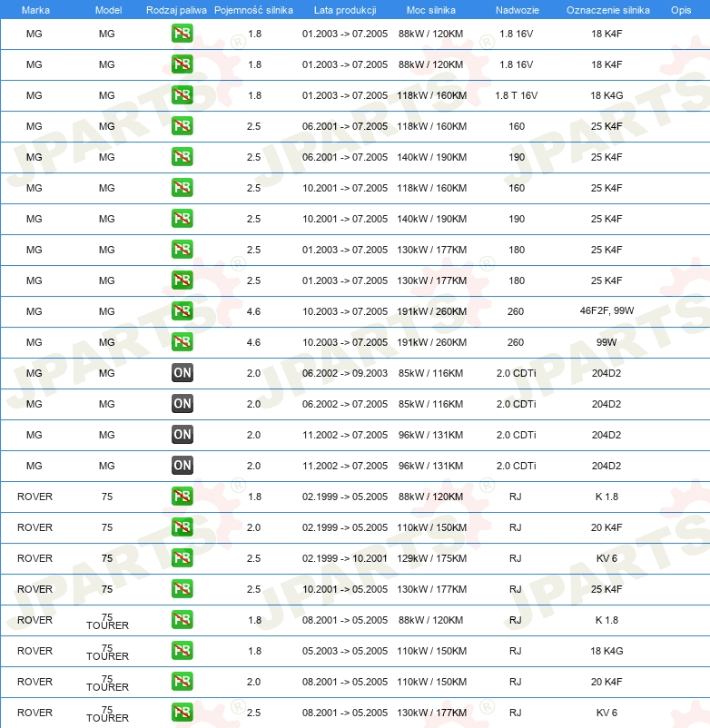Click petrol icon in MG 10.2001 190KM row
Screen dimensions: 710x728
click(182, 219)
